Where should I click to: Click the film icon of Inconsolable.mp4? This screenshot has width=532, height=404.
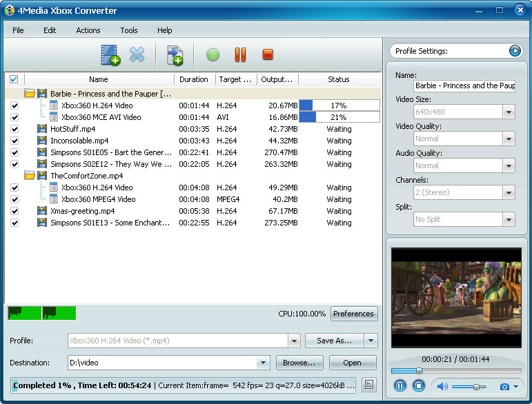pos(42,141)
